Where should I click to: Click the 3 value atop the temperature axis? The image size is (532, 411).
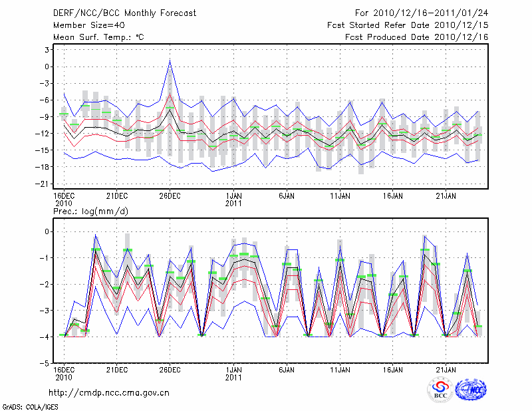47,50
